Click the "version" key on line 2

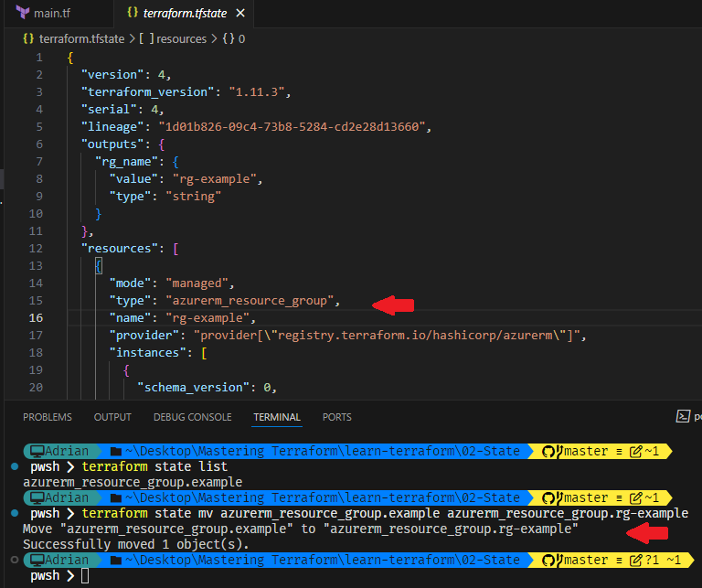[112, 74]
